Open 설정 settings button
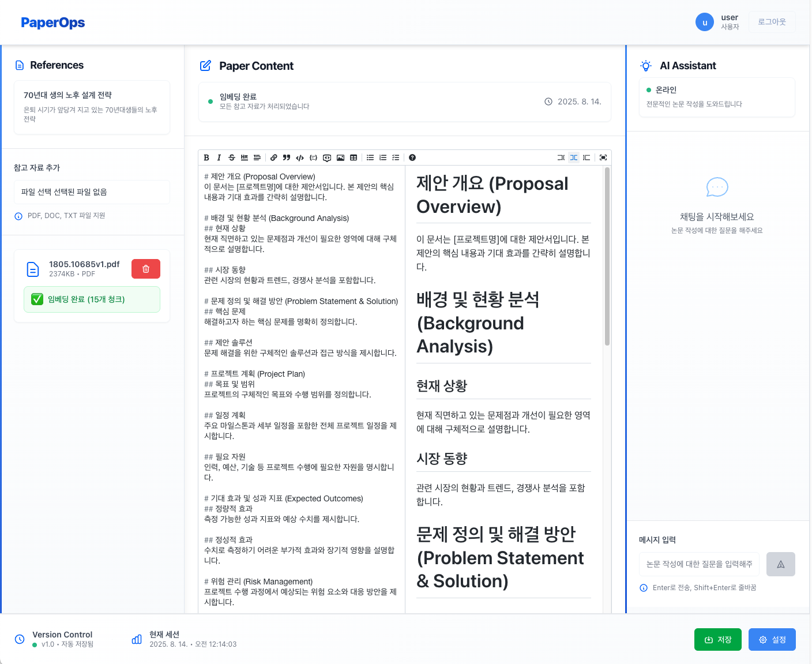 point(772,640)
